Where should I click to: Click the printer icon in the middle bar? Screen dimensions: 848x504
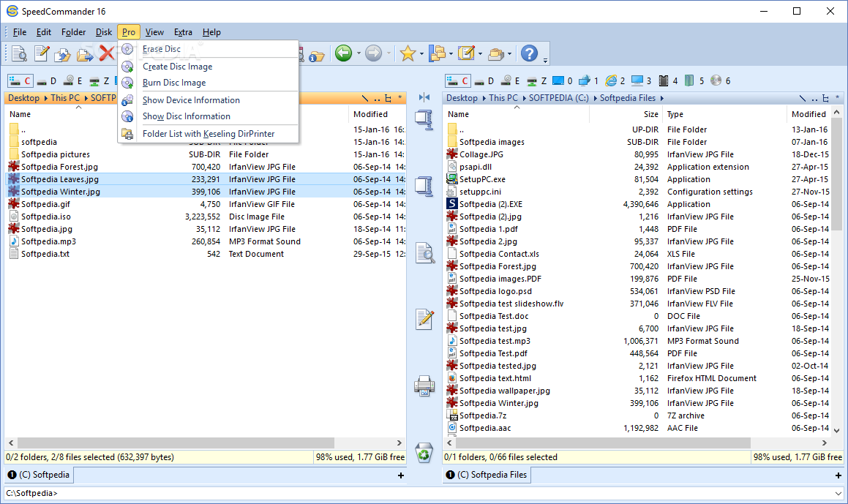click(x=424, y=385)
